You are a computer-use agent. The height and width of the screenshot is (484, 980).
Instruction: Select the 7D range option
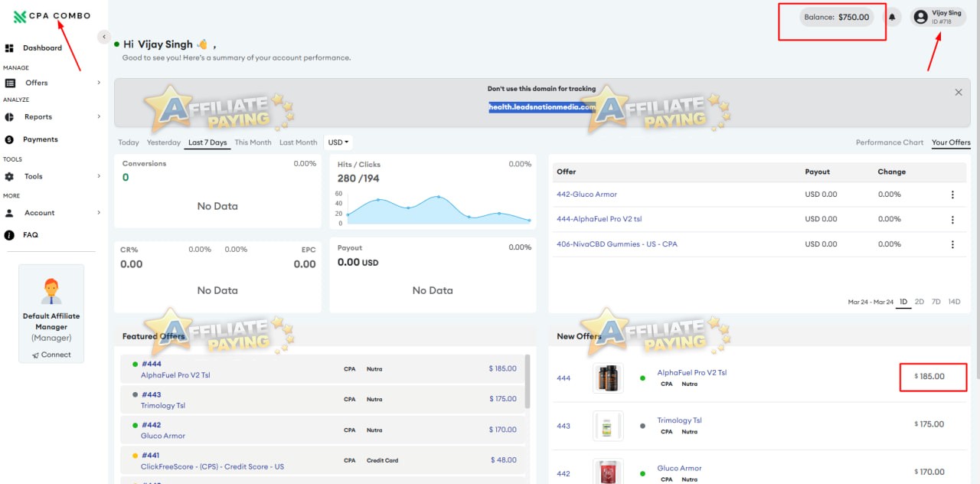pyautogui.click(x=936, y=302)
